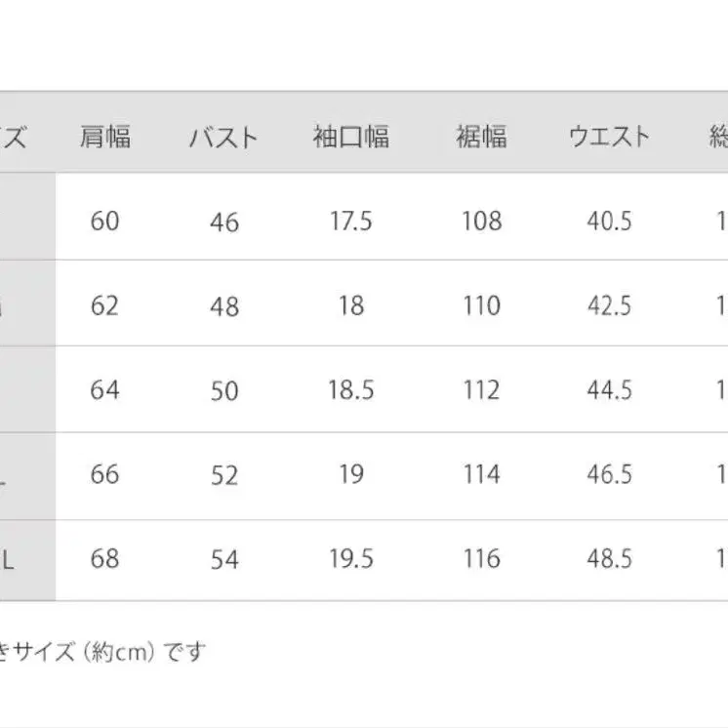Click cuff width value 17.5
This screenshot has width=728, height=728.
351,221
